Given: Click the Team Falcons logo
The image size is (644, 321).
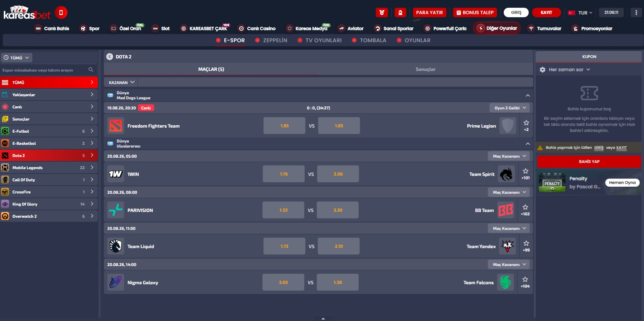Looking at the screenshot, I should 505,283.
